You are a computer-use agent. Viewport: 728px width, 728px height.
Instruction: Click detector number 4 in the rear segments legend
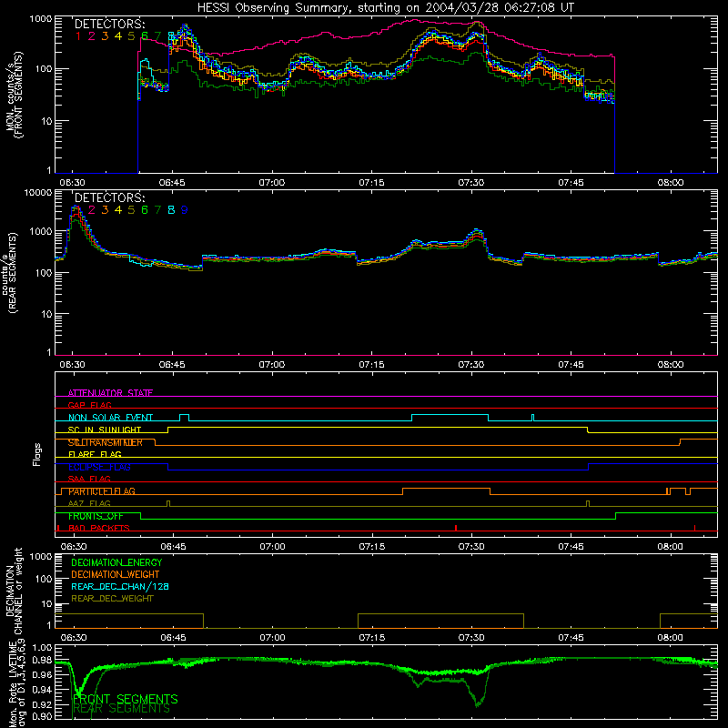[x=118, y=210]
